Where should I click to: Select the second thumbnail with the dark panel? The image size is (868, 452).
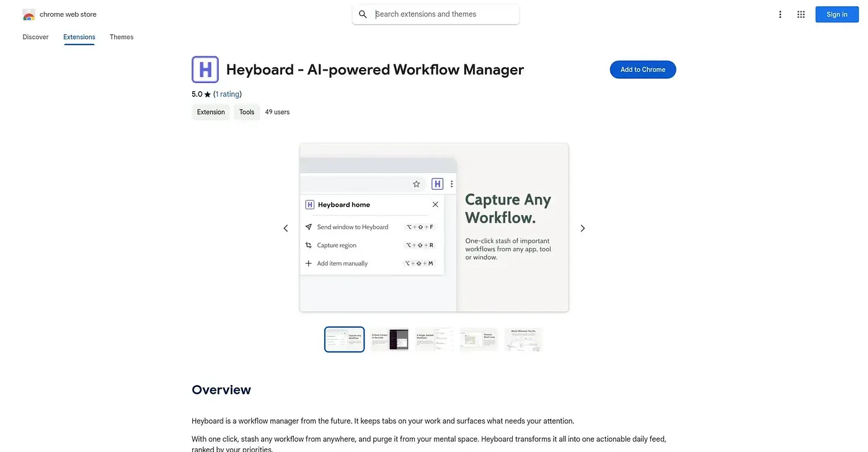tap(389, 339)
